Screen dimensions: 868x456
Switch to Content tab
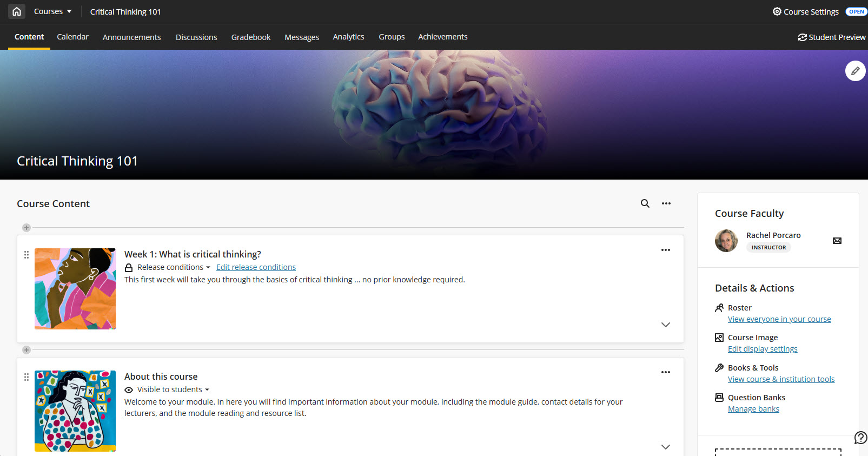[29, 37]
